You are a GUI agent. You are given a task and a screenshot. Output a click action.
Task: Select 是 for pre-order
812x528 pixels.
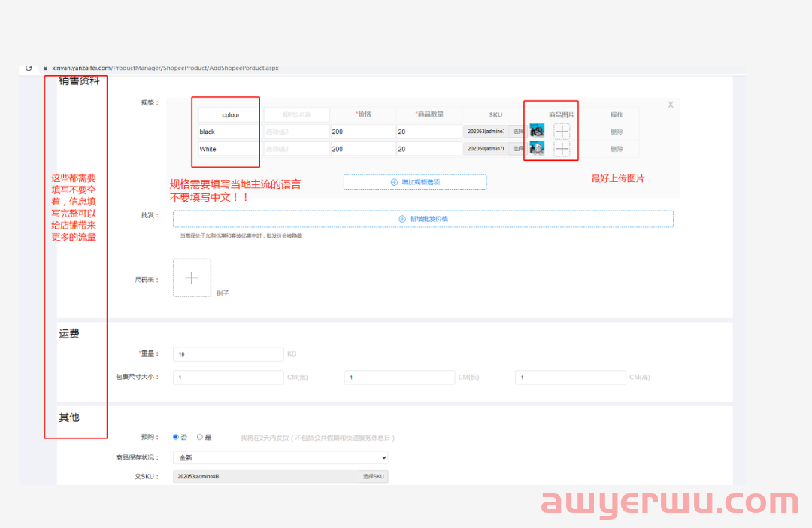pos(200,437)
